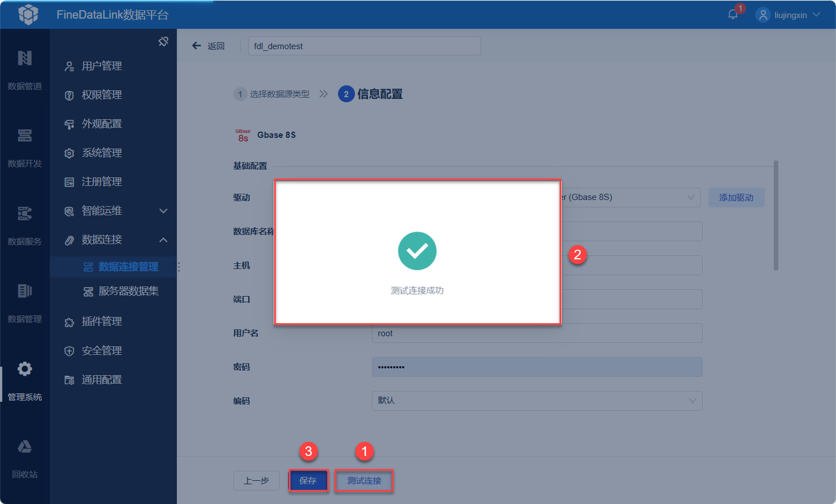Open 数据管理 in the sidebar

click(x=25, y=303)
